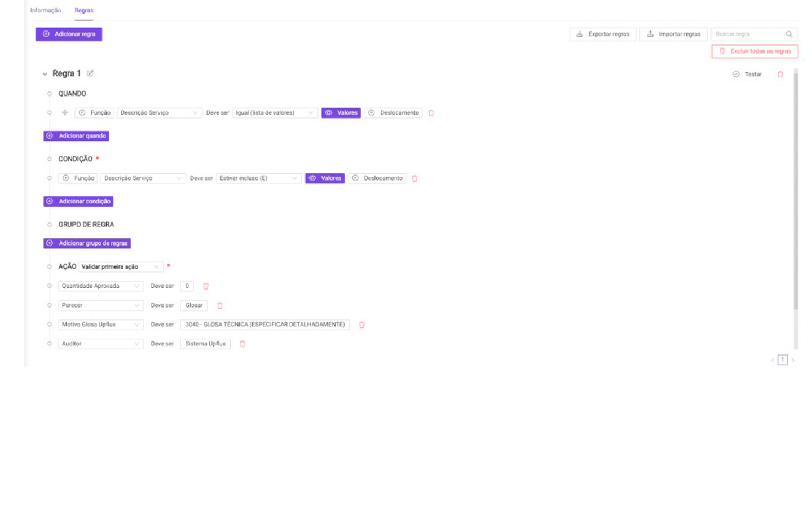Click Excluir todas as regras button
812x508 pixels.
[754, 51]
